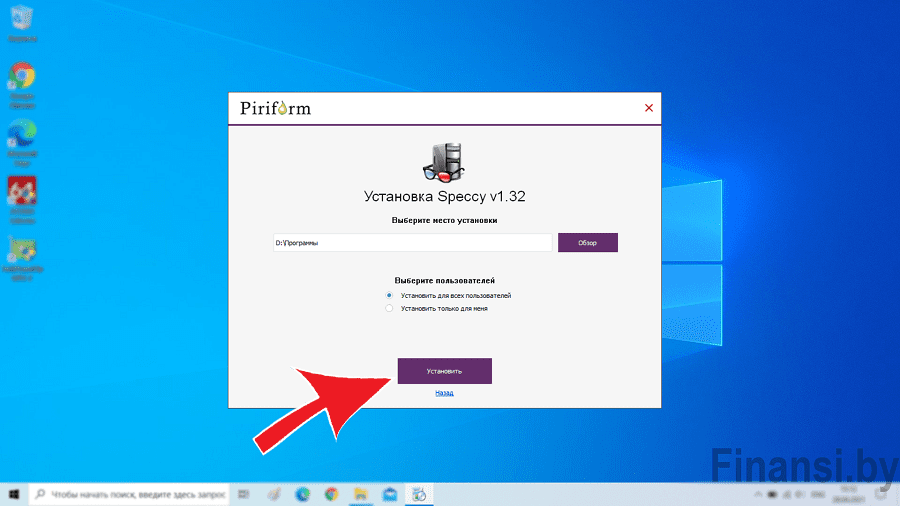
Task: Open the Recycle Bin desktop icon
Action: [x=22, y=23]
